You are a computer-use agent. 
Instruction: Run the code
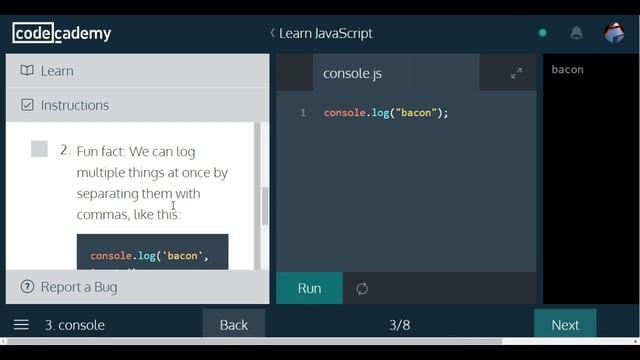pos(309,288)
